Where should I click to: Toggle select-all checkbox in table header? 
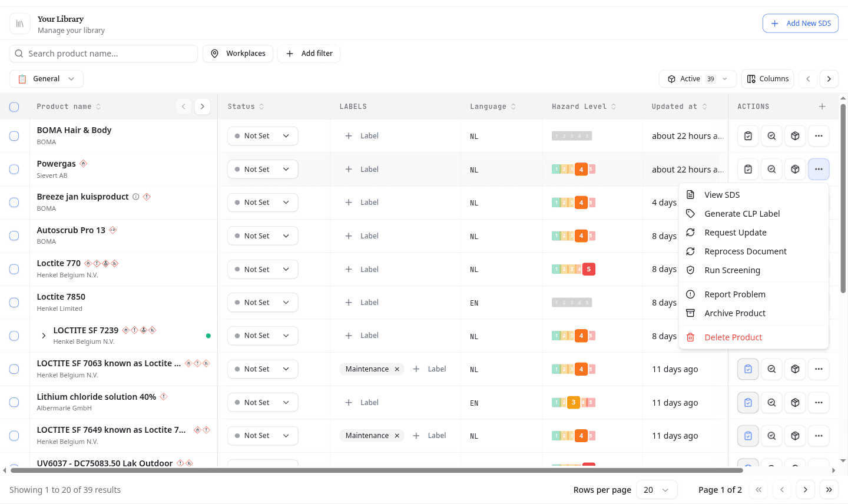pos(14,107)
